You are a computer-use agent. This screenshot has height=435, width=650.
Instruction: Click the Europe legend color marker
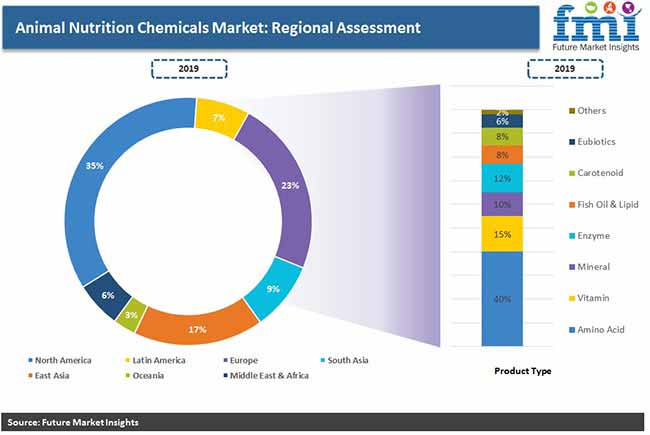(226, 360)
